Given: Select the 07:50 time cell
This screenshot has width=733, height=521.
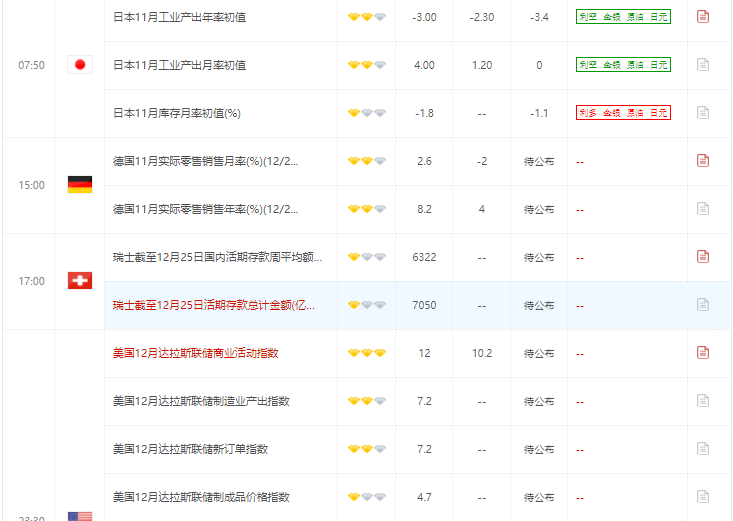Looking at the screenshot, I should coord(31,65).
